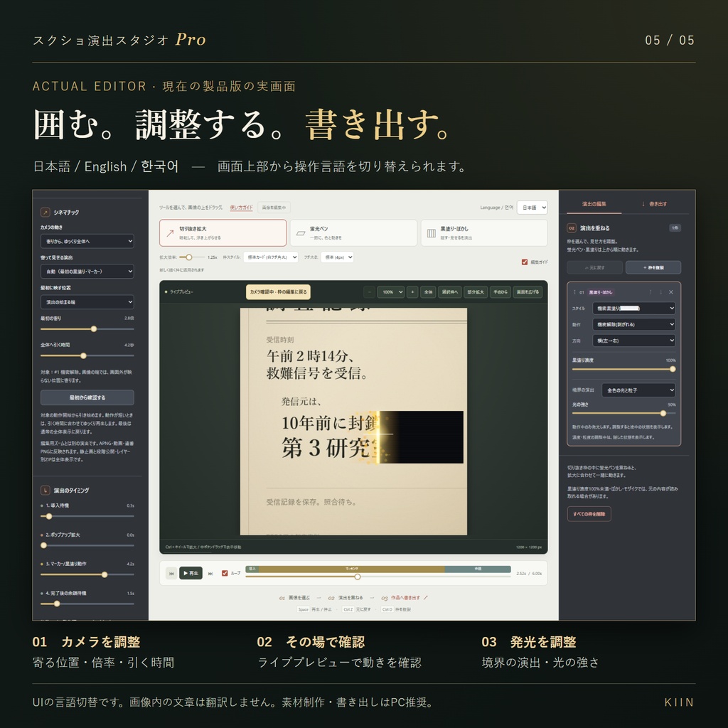728x728 pixels.
Task: Click the 最初から確認する button
Action: [x=87, y=397]
